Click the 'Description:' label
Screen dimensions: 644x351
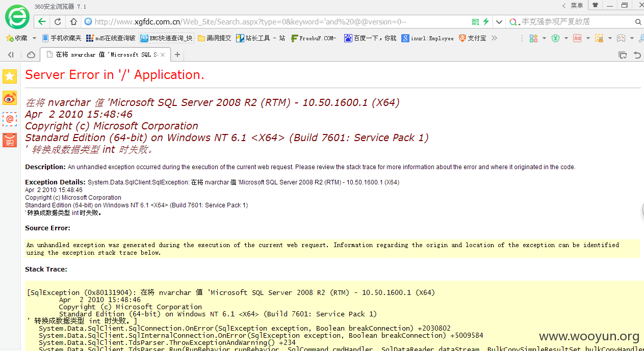point(45,167)
